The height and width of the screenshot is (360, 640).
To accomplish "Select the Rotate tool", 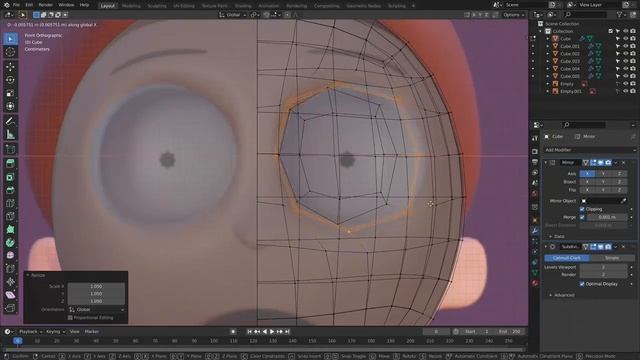I will pyautogui.click(x=10, y=80).
